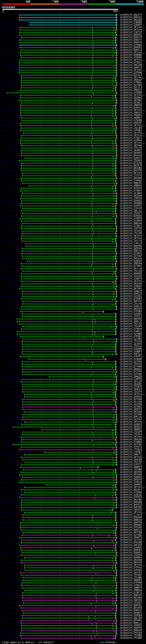Select label UniRef100_Q2PGW6
Screen dimensions: 146x644
131,72
